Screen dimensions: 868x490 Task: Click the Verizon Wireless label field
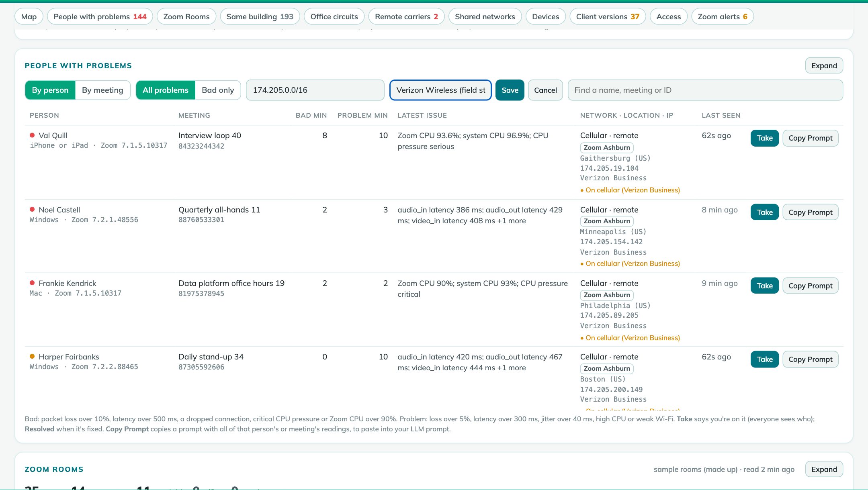440,90
